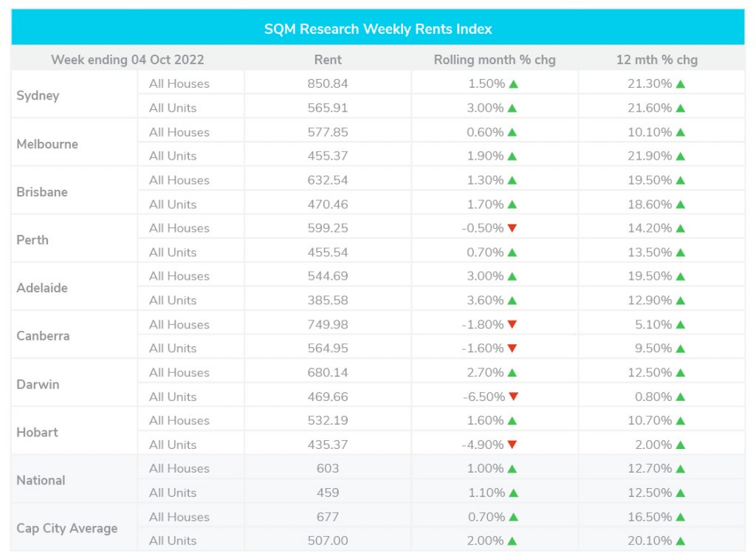Image resolution: width=756 pixels, height=559 pixels.
Task: Click the 470.46 rent value
Action: (x=328, y=205)
